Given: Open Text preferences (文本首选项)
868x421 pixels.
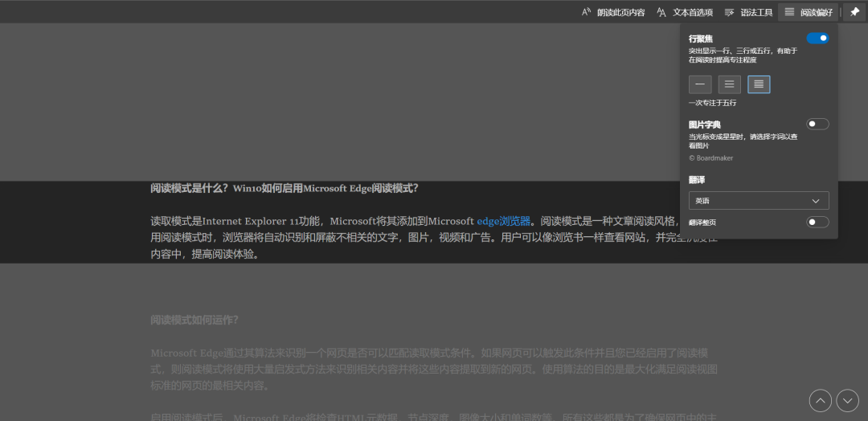Looking at the screenshot, I should 685,12.
